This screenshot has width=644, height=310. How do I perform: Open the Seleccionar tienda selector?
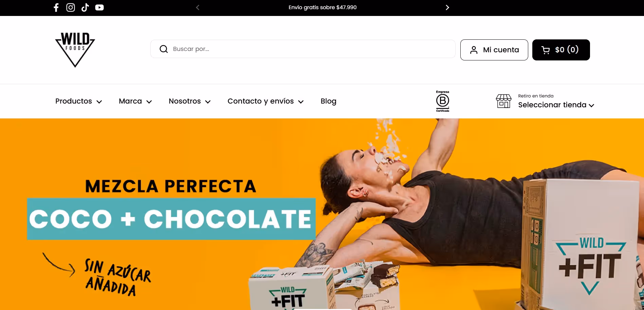coord(556,105)
